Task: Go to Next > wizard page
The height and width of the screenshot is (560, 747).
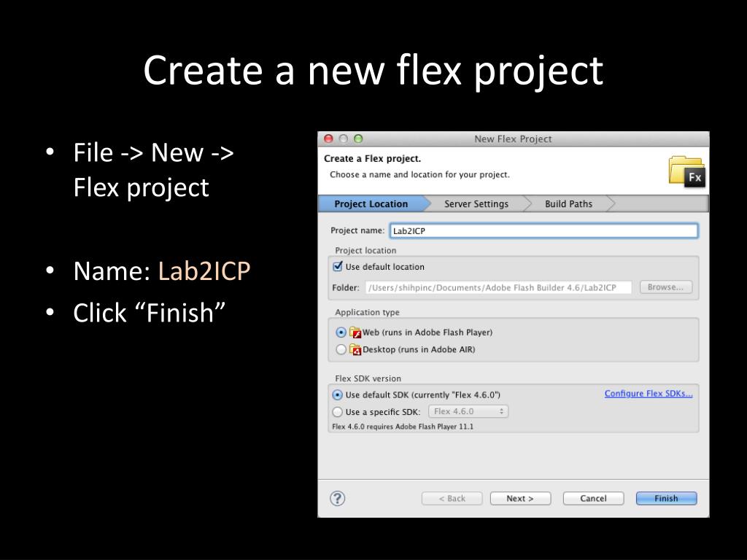Action: pyautogui.click(x=520, y=498)
